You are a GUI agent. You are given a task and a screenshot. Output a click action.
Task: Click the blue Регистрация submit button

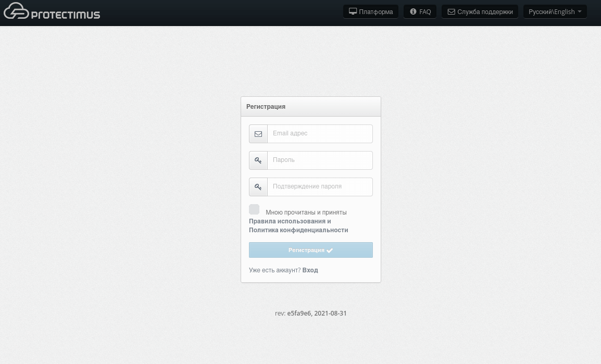(311, 250)
